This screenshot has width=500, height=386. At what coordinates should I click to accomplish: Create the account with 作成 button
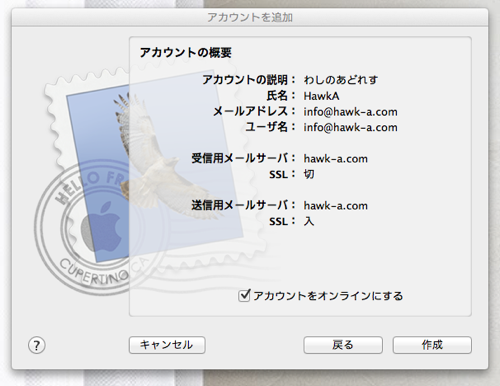click(x=432, y=345)
